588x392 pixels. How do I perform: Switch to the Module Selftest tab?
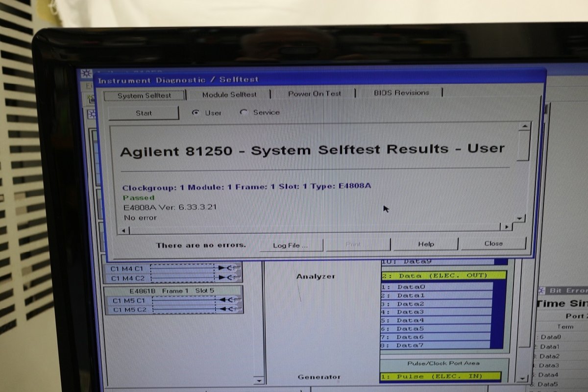229,94
